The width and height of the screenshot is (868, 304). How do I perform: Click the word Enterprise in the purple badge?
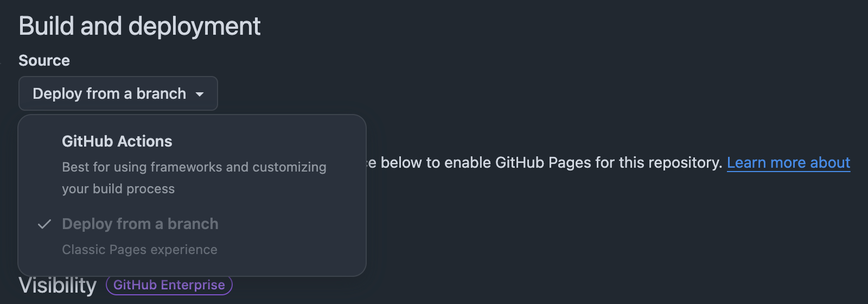pos(193,285)
